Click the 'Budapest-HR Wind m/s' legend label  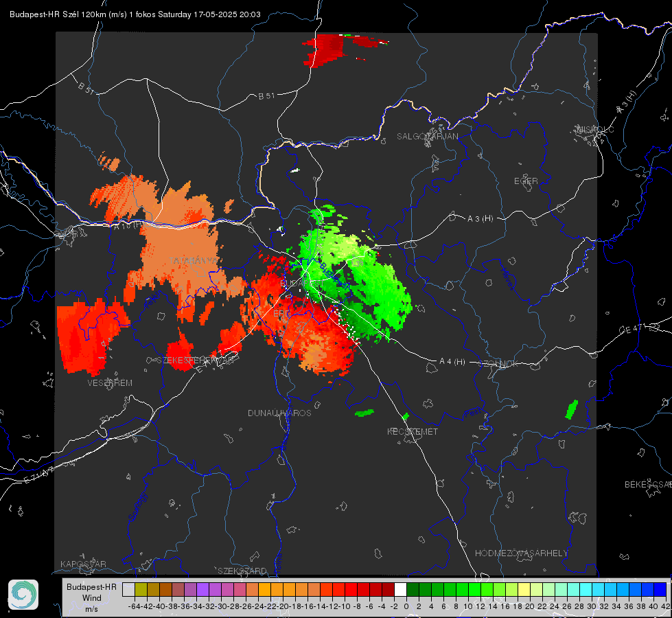[x=92, y=598]
